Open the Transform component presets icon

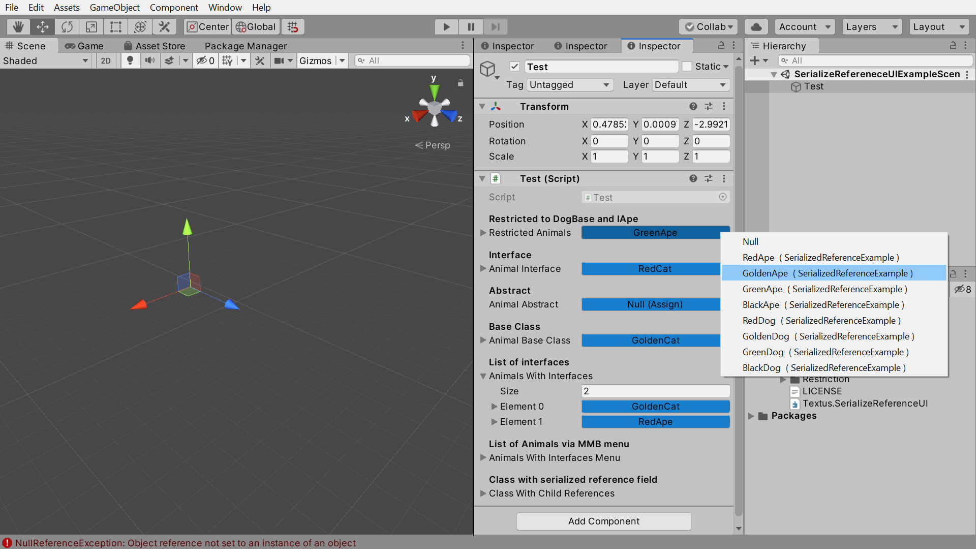[x=709, y=106]
